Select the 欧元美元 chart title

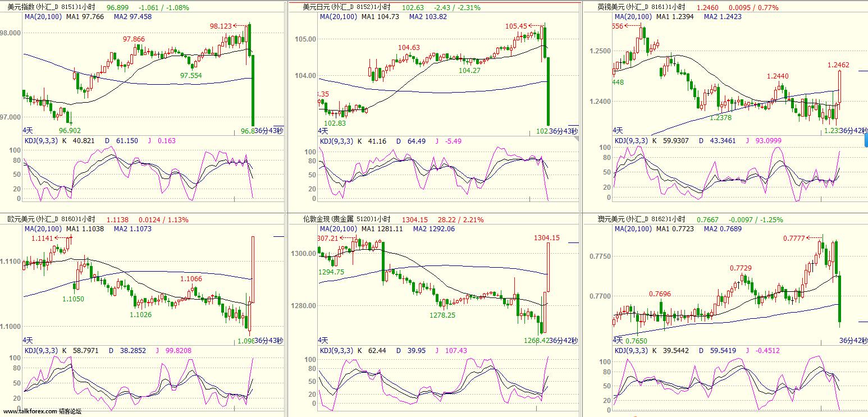[x=51, y=219]
